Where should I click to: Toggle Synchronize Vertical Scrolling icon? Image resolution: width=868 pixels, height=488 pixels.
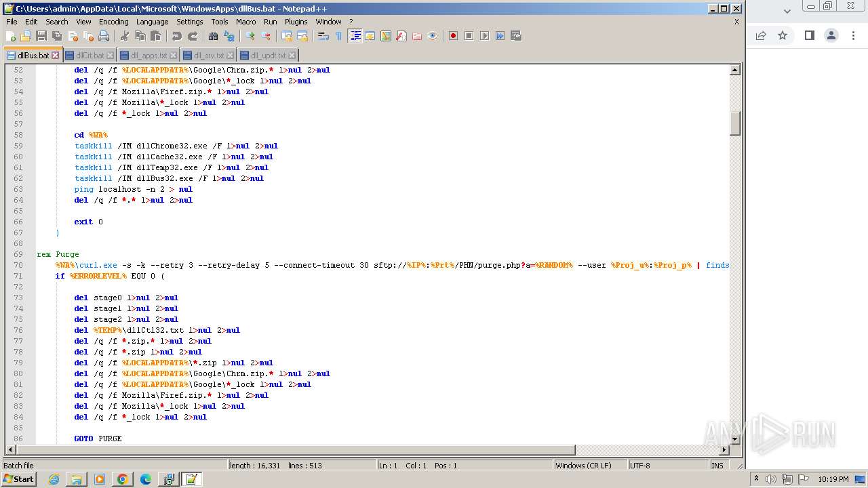pyautogui.click(x=288, y=36)
